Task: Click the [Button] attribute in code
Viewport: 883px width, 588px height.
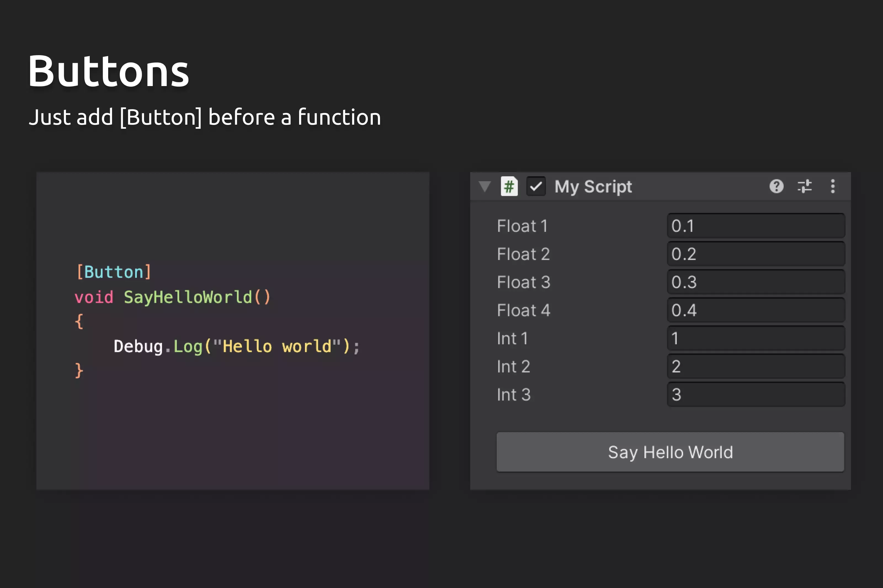Action: (114, 272)
